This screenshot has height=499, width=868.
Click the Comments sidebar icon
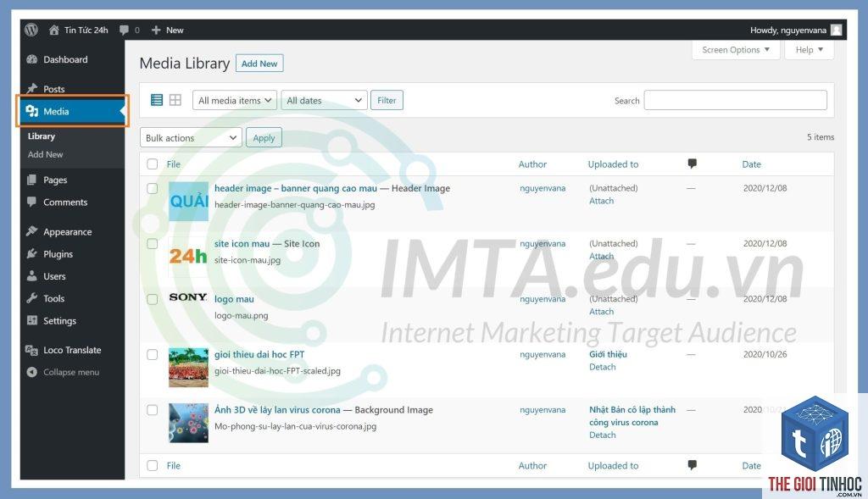(x=32, y=202)
